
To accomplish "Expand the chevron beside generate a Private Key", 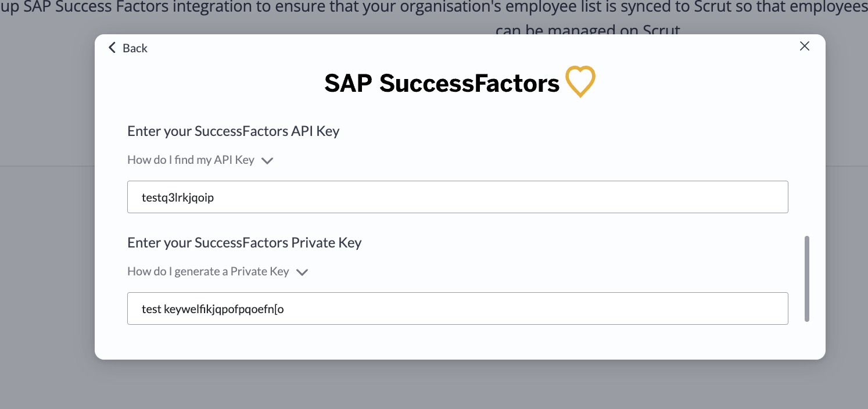I will pyautogui.click(x=302, y=272).
